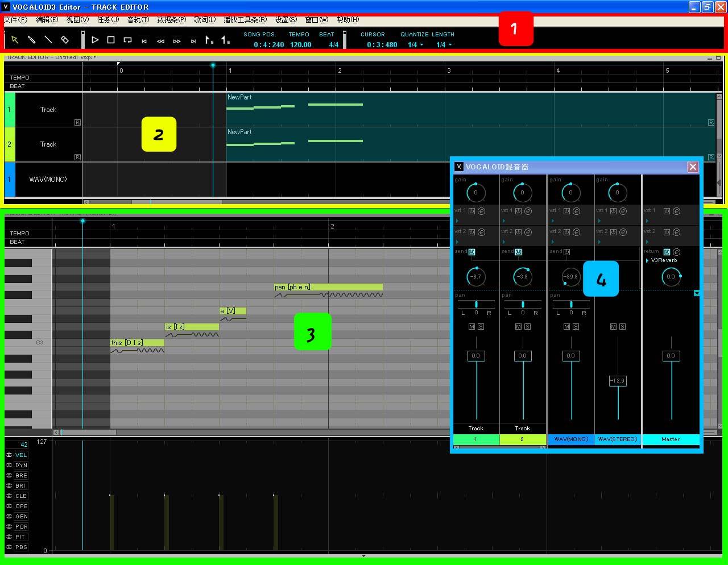Open the 歌词(L) menu

click(x=205, y=20)
